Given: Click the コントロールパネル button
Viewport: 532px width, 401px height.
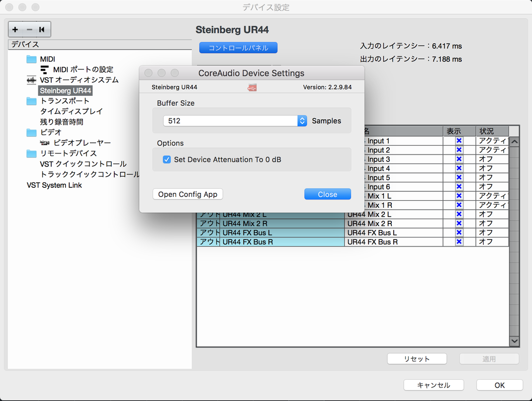Looking at the screenshot, I should coord(238,48).
